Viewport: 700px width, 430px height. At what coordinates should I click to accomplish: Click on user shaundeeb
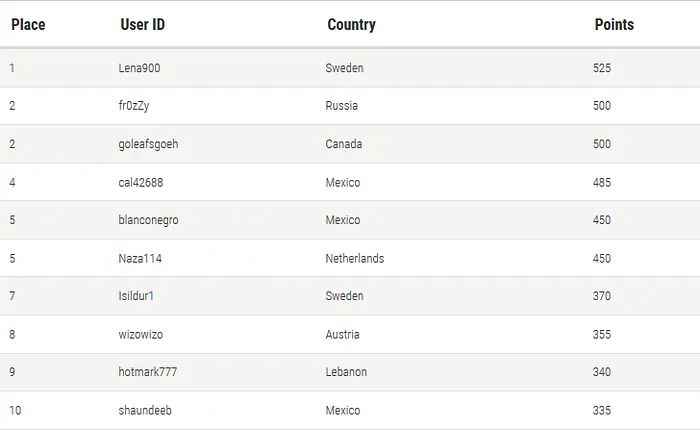pyautogui.click(x=144, y=410)
